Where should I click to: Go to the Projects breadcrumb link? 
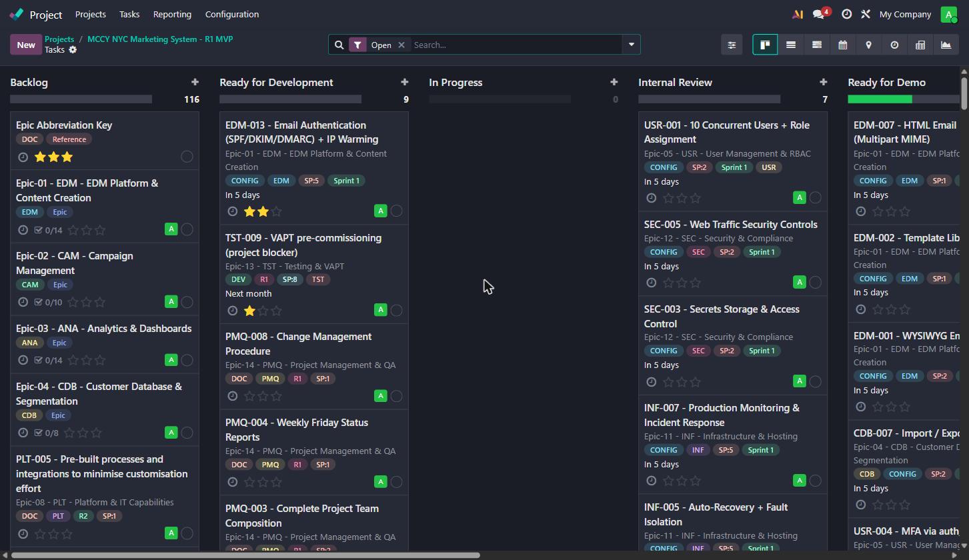59,39
